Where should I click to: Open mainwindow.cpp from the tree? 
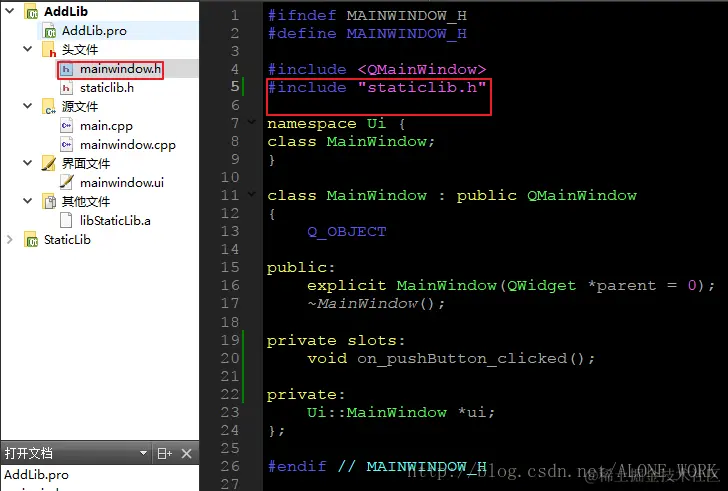[x=128, y=145]
